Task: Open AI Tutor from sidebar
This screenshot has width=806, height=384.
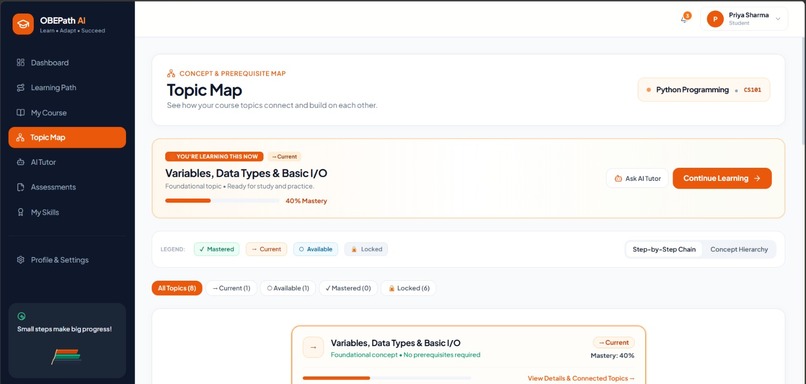Action: 67,162
